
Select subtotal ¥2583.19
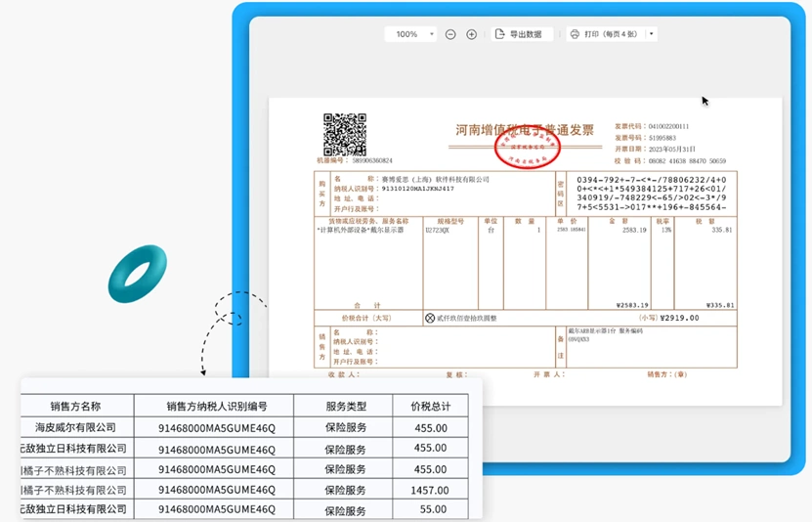click(x=632, y=306)
